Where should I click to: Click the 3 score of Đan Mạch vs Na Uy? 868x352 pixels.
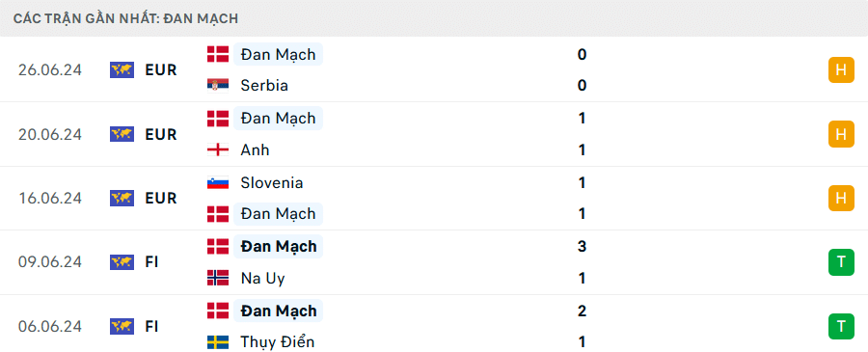[582, 246]
